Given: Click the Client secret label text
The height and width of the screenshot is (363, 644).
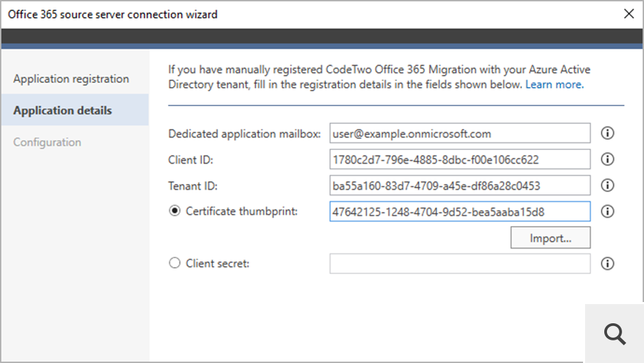Looking at the screenshot, I should [x=217, y=263].
